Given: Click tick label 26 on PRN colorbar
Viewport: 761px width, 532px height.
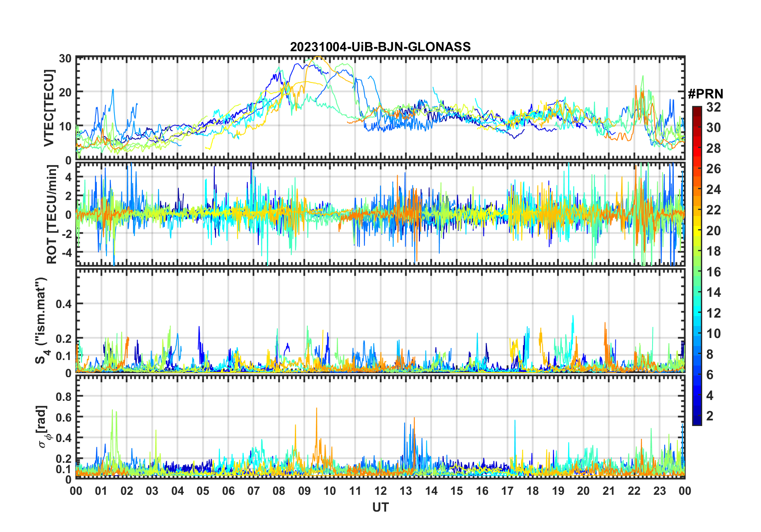Looking at the screenshot, I should coord(713,169).
